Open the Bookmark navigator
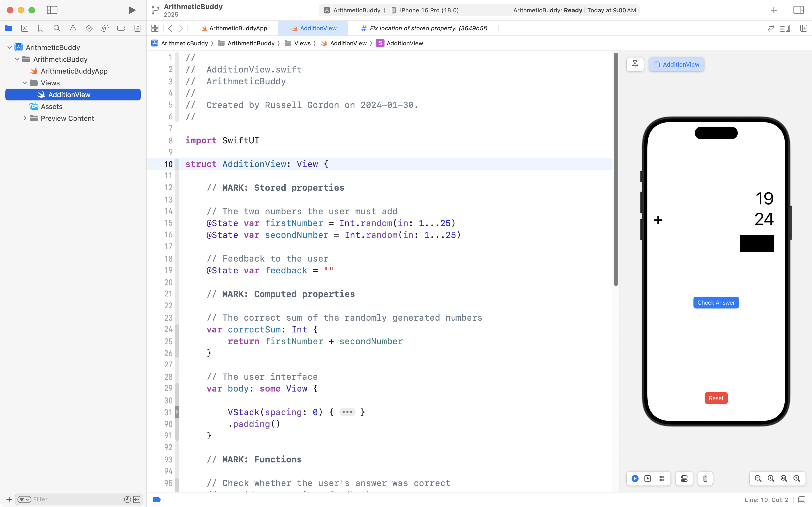The height and width of the screenshot is (507, 812). tap(41, 28)
